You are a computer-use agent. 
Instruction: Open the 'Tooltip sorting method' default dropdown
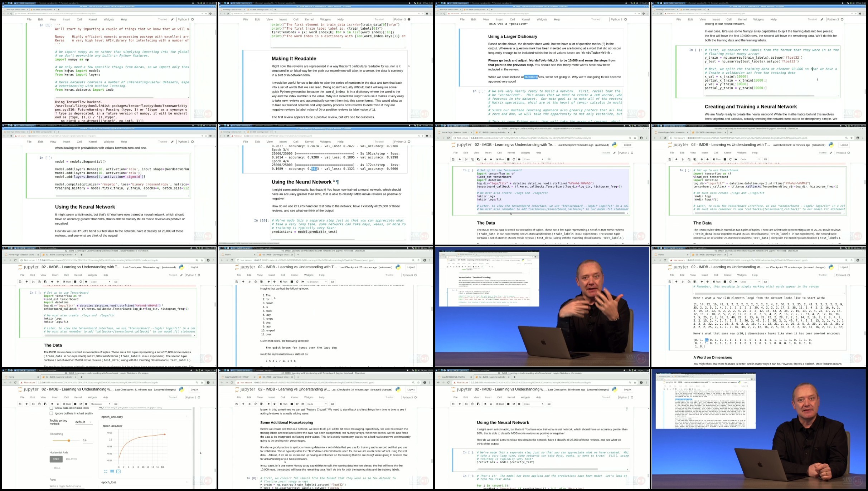coord(83,422)
